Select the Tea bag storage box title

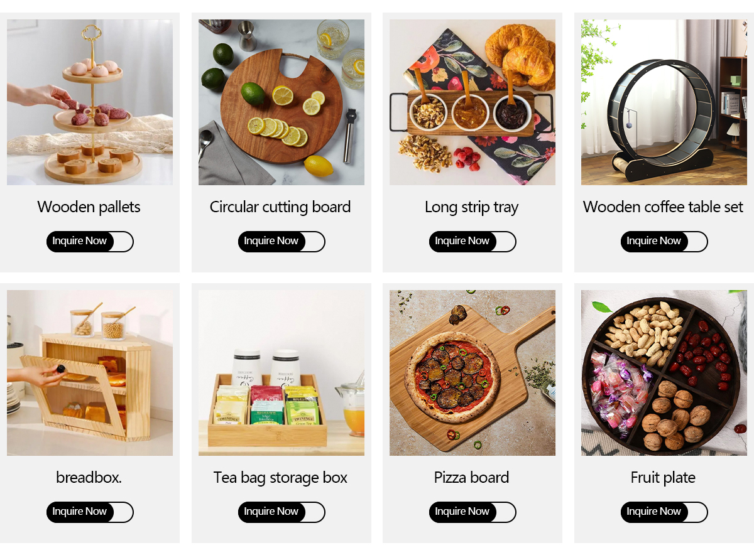click(280, 478)
